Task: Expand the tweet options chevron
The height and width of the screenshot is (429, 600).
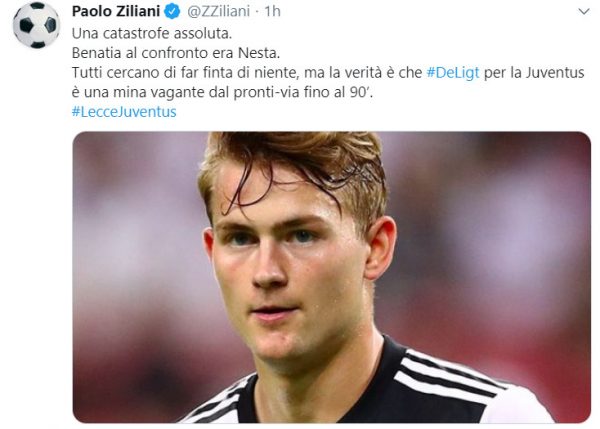Action: (x=584, y=12)
